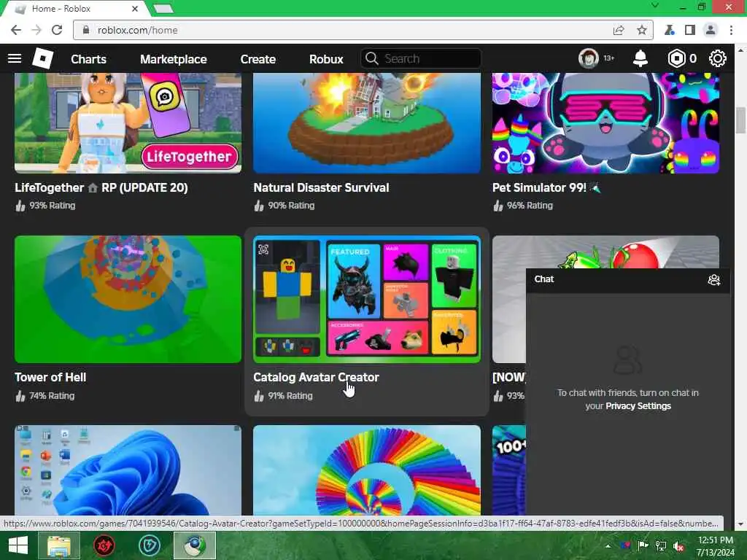
Task: Open the Catalog Avatar Creator title link
Action: 316,377
